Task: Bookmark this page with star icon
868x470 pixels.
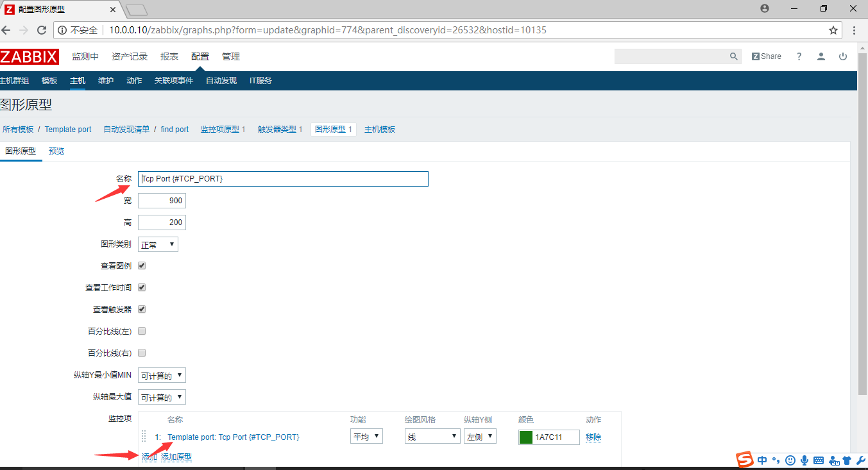Action: [x=833, y=30]
